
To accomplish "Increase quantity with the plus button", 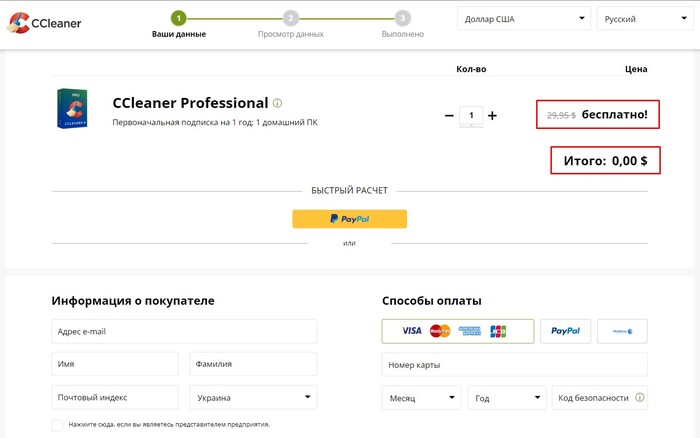I will coord(492,116).
